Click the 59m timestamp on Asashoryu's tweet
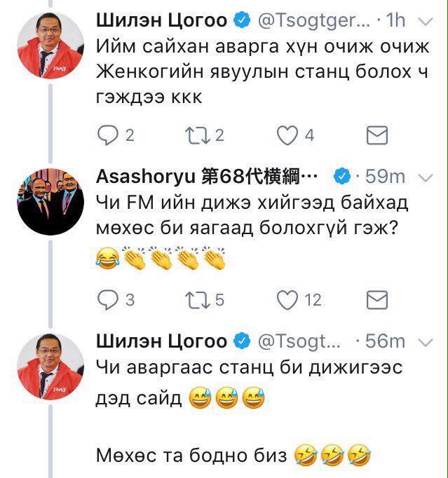Screen dimensions: 448x478 click(x=385, y=177)
